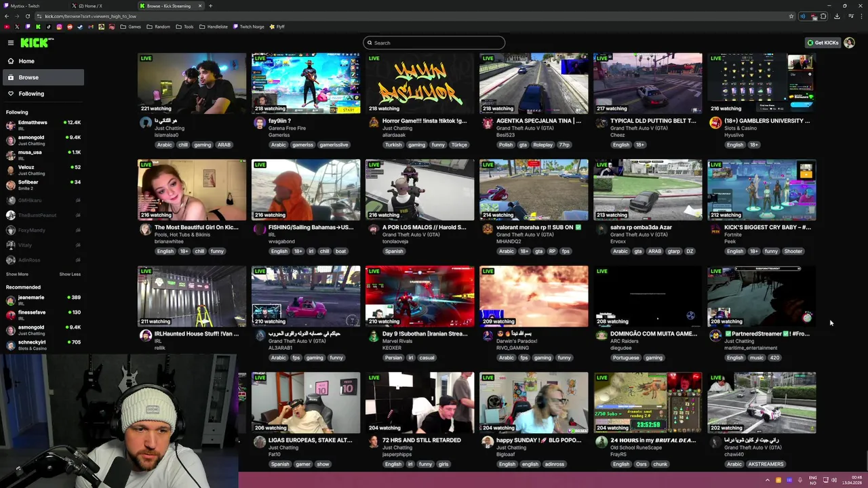Toggle the Kick sidebar hamburger menu
868x488 pixels.
coord(11,43)
